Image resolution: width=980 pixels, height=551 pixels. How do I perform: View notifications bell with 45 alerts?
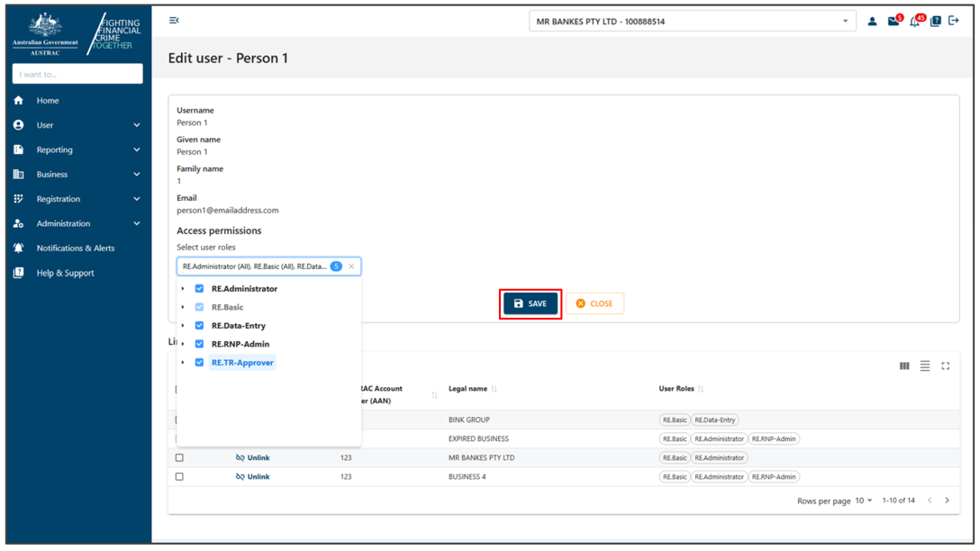click(914, 20)
